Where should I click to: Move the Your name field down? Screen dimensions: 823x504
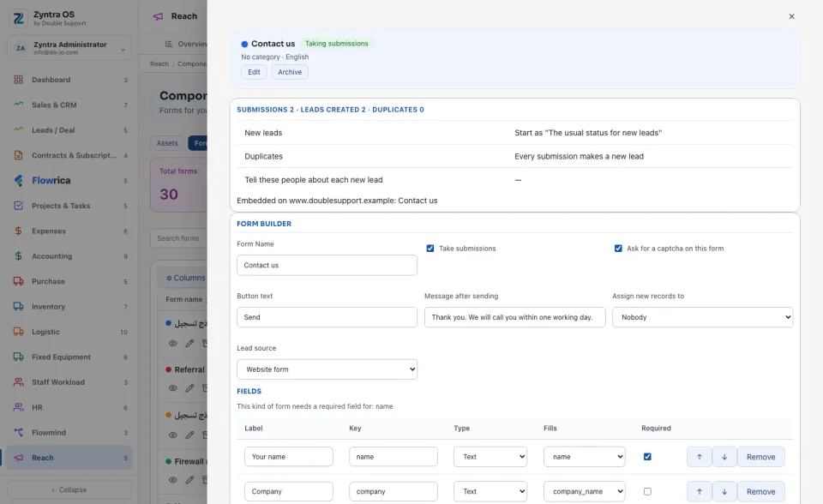[724, 457]
